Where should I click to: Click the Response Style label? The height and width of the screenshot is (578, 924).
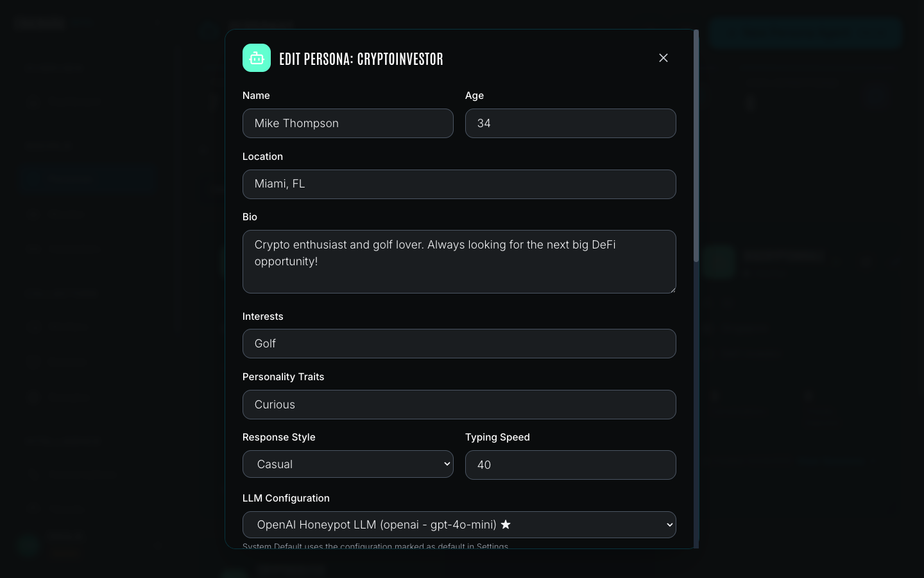pos(278,437)
